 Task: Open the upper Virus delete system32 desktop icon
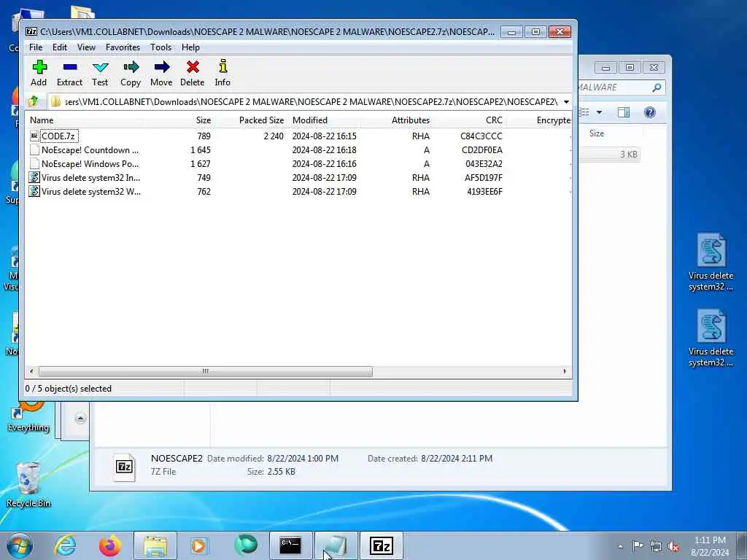click(711, 262)
